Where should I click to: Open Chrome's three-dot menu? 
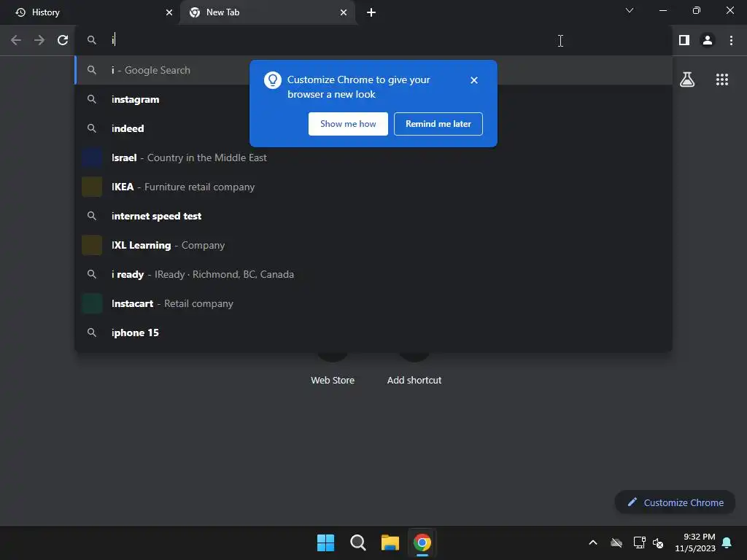(x=731, y=40)
